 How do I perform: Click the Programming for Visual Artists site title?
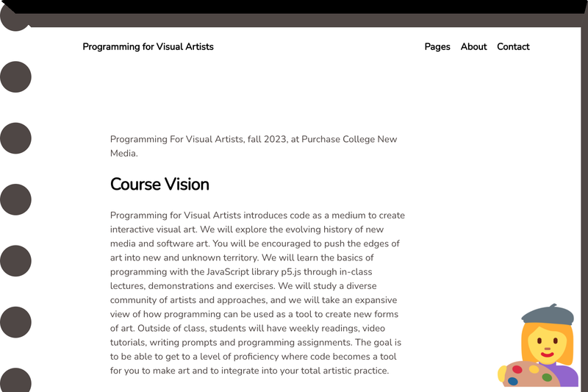[148, 46]
